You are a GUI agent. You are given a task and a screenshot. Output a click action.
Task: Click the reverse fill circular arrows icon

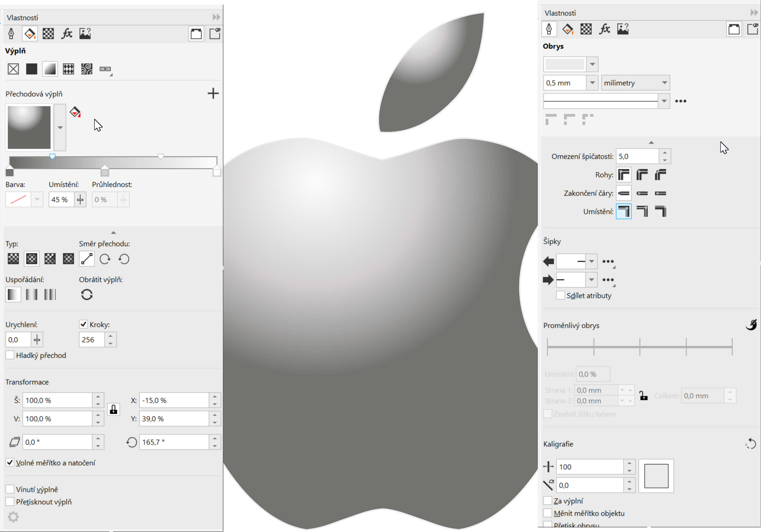[86, 294]
